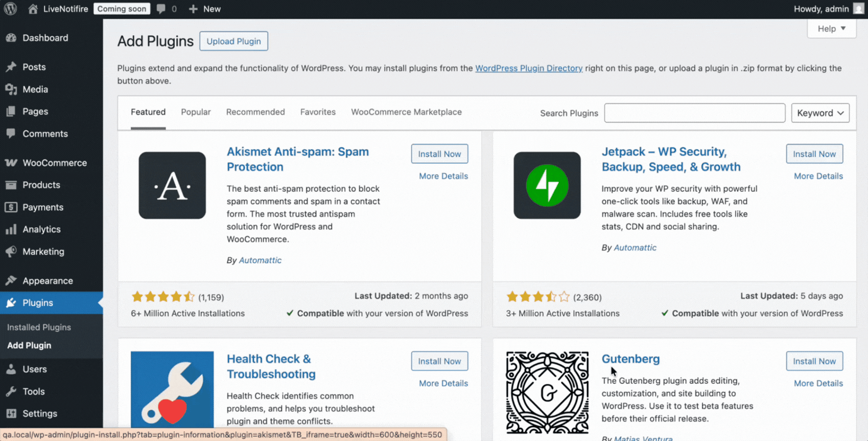Click the Analytics bar chart icon
868x441 pixels.
tap(11, 229)
